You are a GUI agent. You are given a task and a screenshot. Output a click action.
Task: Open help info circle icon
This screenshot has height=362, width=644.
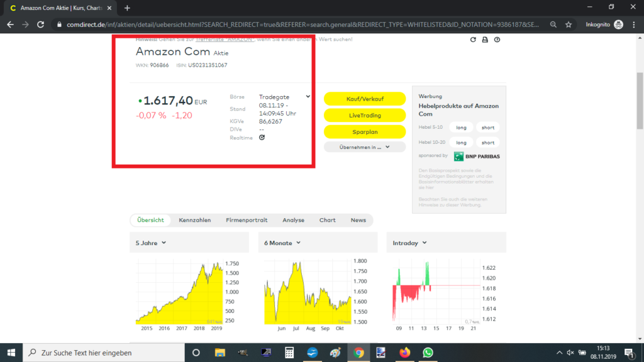[497, 40]
